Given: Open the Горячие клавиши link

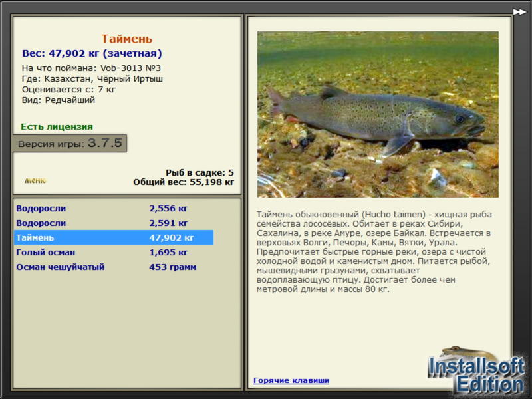Looking at the screenshot, I should pos(291,380).
